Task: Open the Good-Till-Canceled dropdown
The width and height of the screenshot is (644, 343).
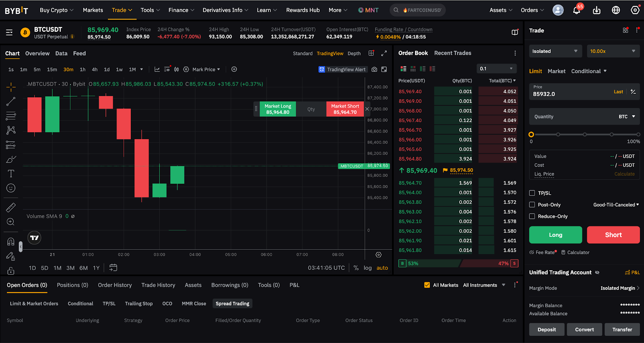Action: [x=616, y=205]
